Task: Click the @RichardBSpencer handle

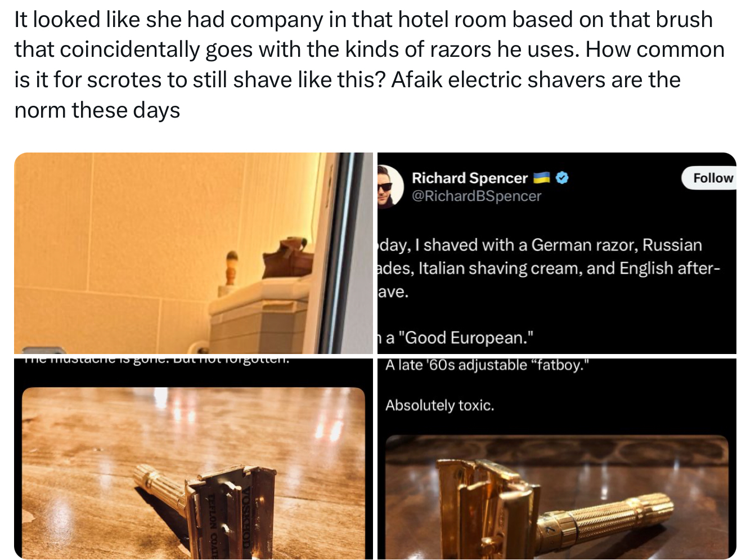Action: [x=476, y=196]
